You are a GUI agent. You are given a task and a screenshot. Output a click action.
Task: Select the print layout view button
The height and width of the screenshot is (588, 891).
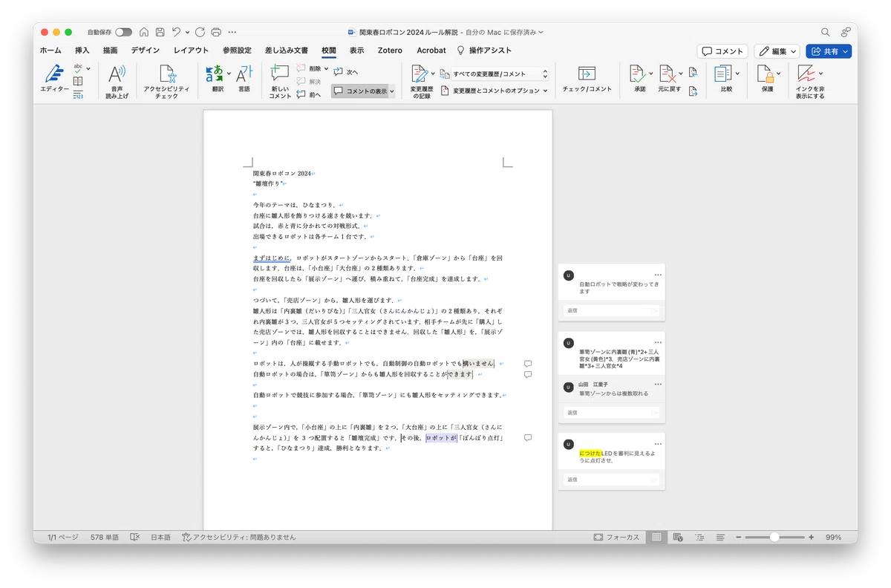coord(656,537)
